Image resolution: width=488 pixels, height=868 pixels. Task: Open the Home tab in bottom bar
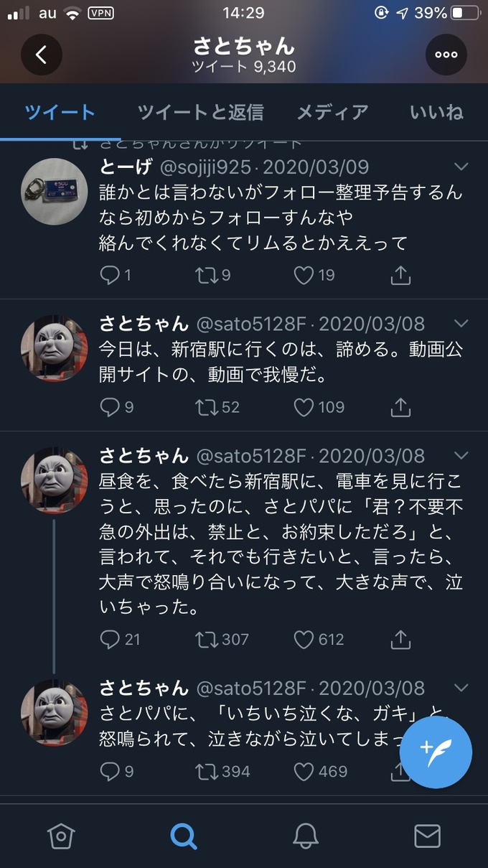(61, 836)
